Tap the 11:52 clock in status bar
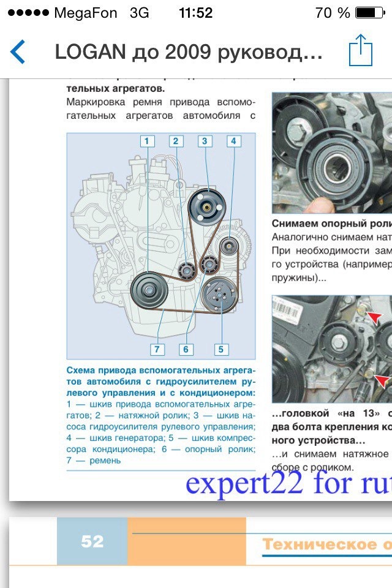This screenshot has width=392, height=588. 196,13
